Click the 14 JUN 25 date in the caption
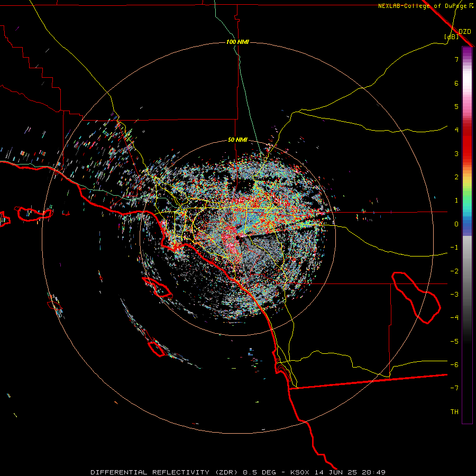The height and width of the screenshot is (476, 476). click(336, 472)
